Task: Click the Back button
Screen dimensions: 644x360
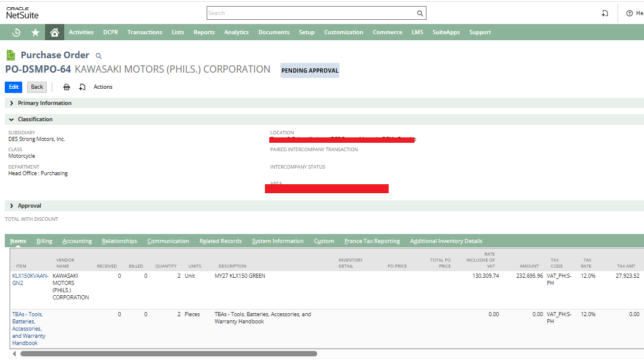Action: tap(37, 87)
